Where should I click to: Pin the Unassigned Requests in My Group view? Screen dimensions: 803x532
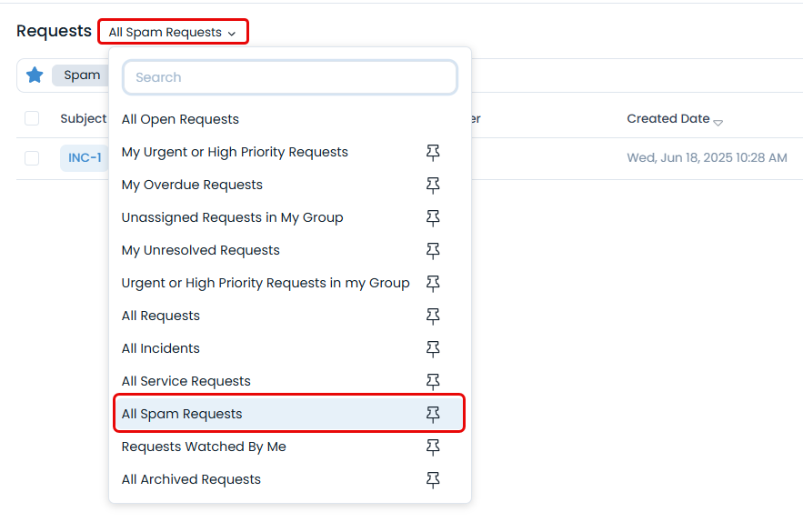[433, 217]
